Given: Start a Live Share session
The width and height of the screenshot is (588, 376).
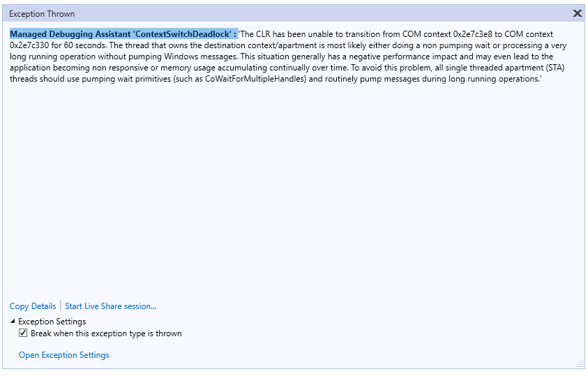Looking at the screenshot, I should [111, 306].
